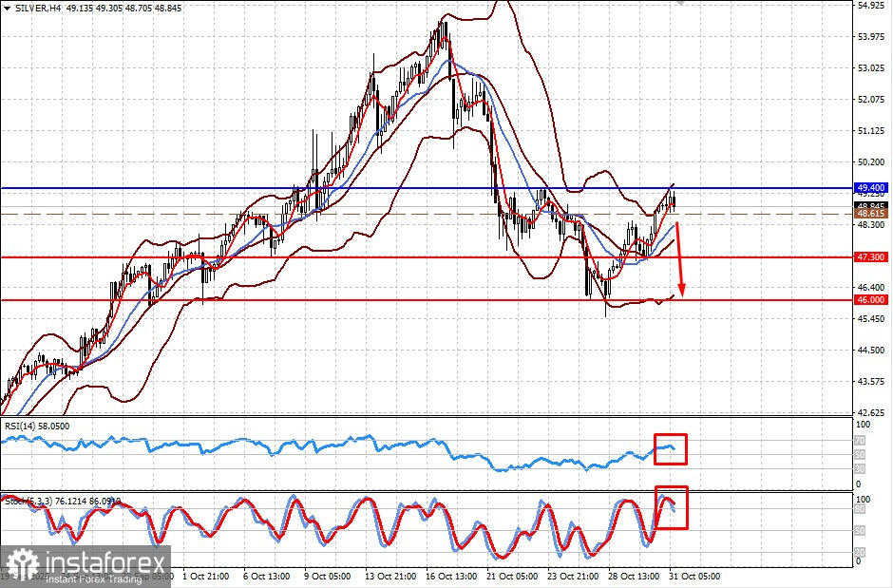Click the current price 48.845 label
This screenshot has height=588, width=893.
871,205
